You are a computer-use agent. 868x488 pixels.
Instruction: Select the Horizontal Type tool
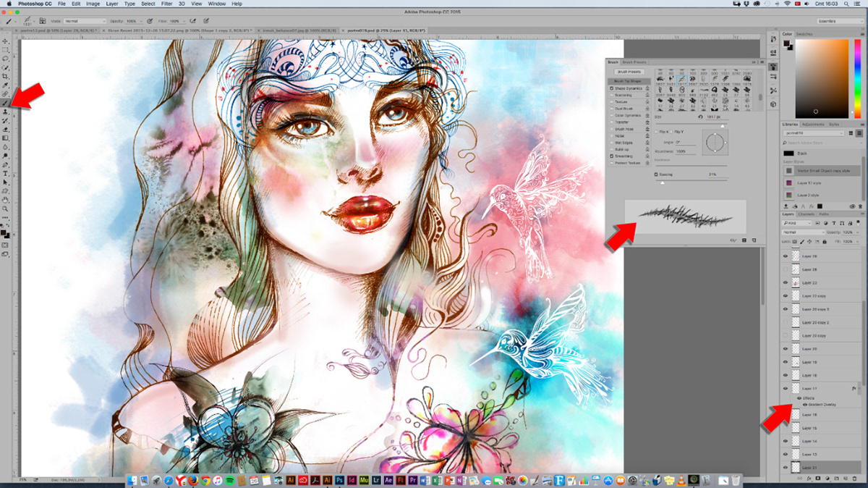click(6, 173)
